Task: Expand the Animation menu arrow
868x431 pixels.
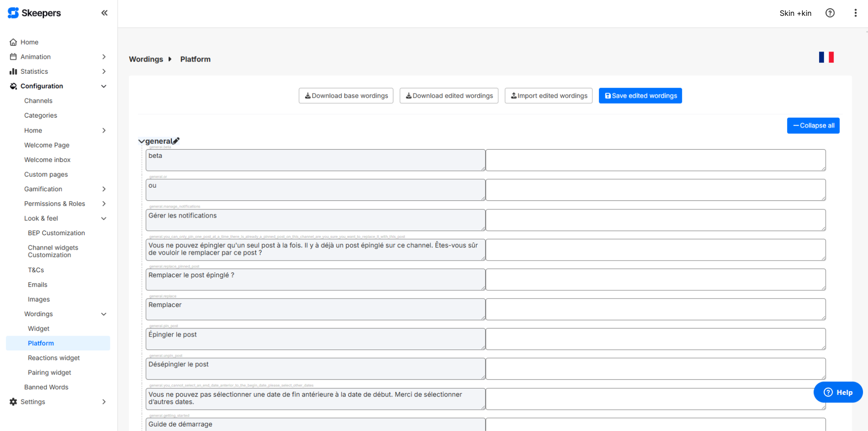Action: click(104, 57)
